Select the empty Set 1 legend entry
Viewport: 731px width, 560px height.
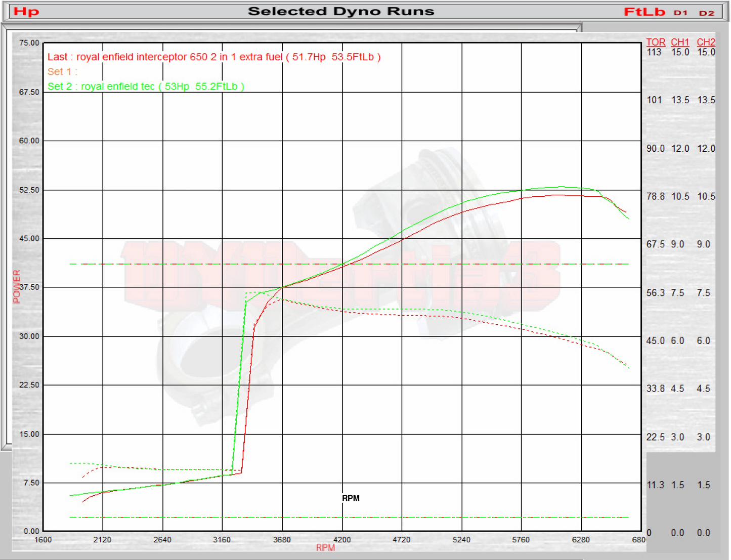click(62, 72)
